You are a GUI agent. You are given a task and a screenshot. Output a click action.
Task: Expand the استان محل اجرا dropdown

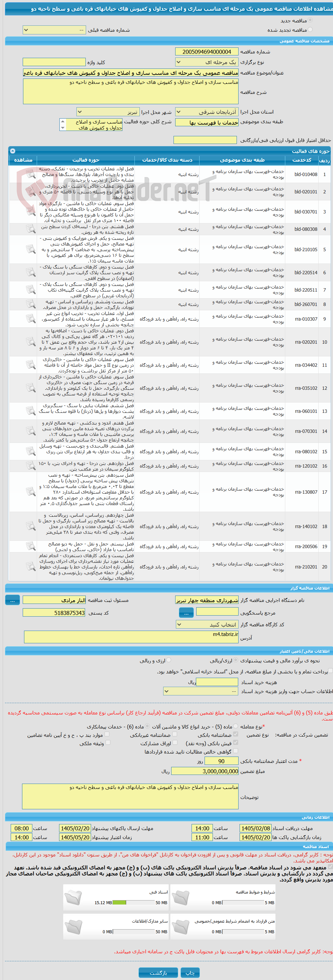point(207,112)
